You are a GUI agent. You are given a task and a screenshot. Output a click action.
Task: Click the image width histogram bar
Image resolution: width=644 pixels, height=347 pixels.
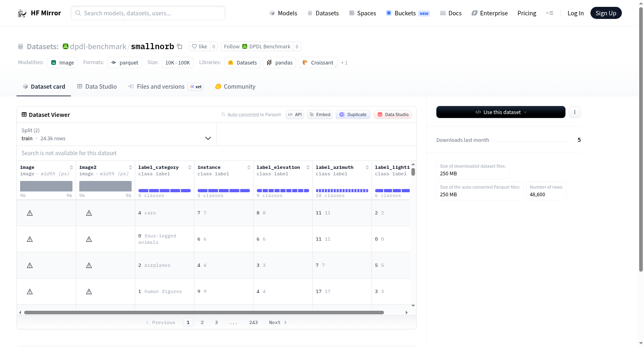[46, 186]
